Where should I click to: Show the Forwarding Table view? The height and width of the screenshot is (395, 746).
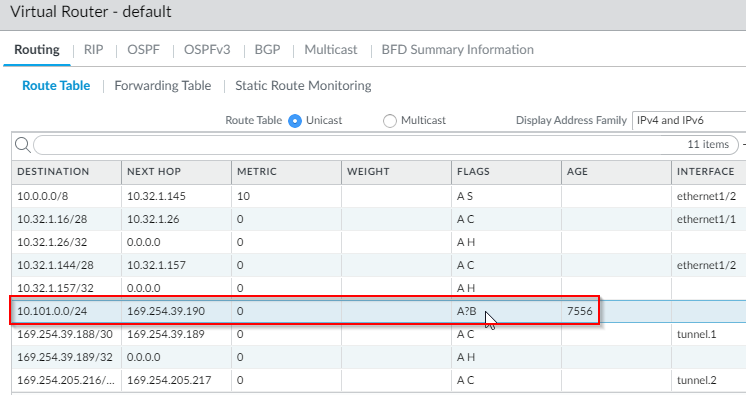pyautogui.click(x=163, y=86)
